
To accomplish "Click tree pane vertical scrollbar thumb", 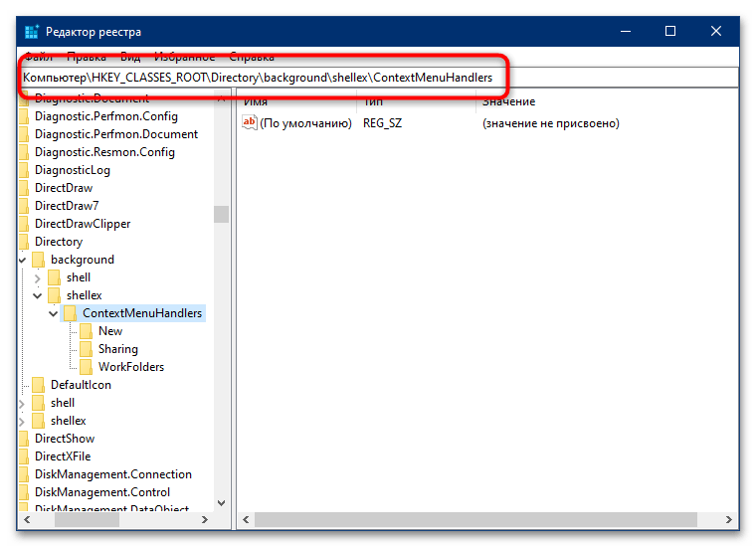I will pos(221,215).
